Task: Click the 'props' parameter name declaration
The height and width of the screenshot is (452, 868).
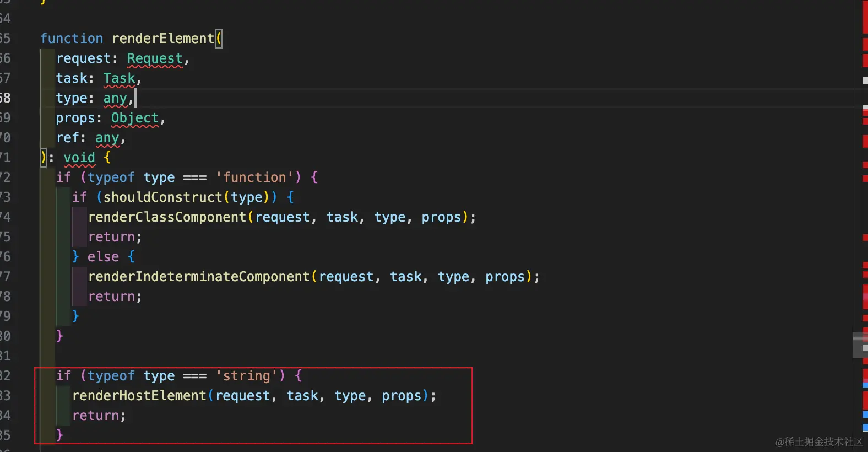Action: 75,118
